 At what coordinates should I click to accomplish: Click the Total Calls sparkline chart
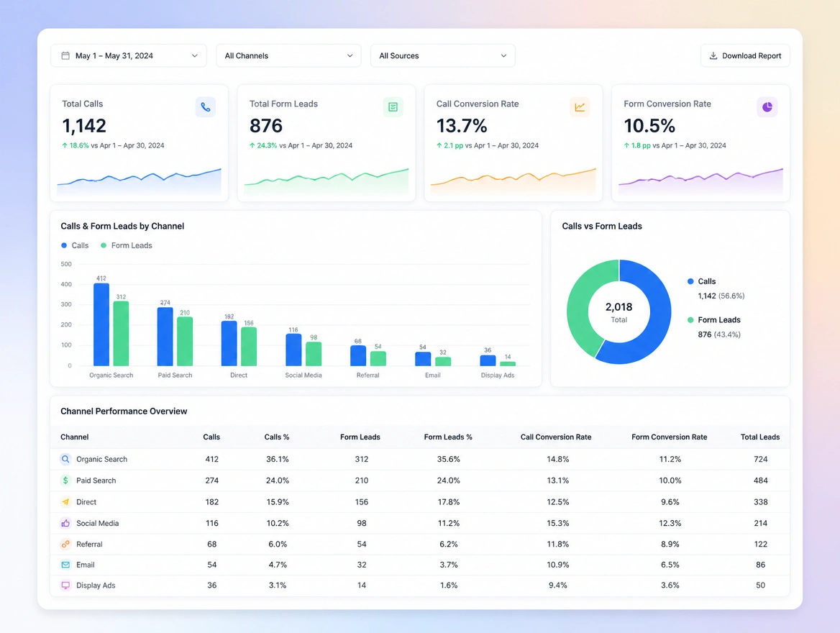[140, 181]
